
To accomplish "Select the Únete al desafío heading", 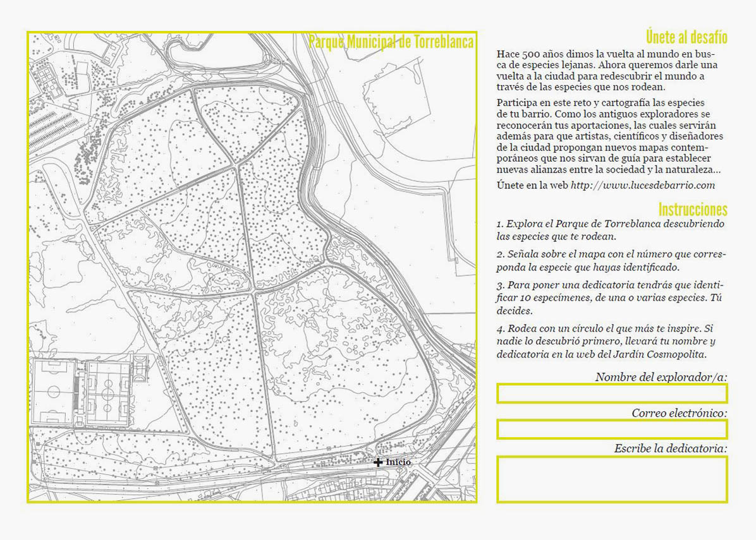I will 686,37.
